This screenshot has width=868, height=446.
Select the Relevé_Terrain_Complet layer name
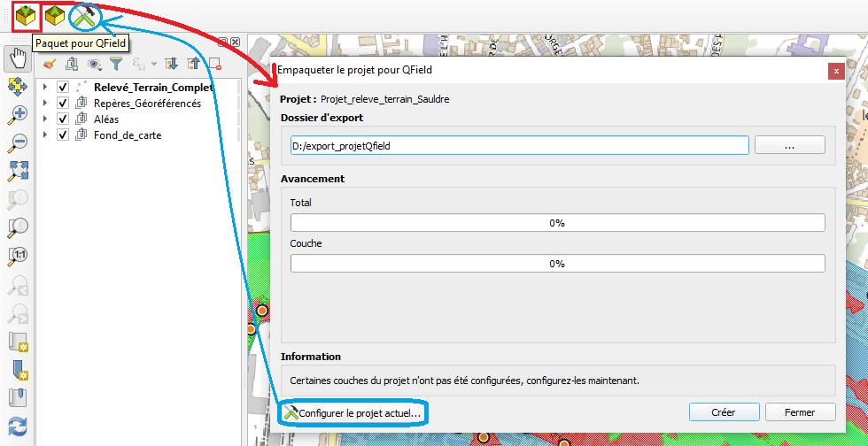coord(153,88)
